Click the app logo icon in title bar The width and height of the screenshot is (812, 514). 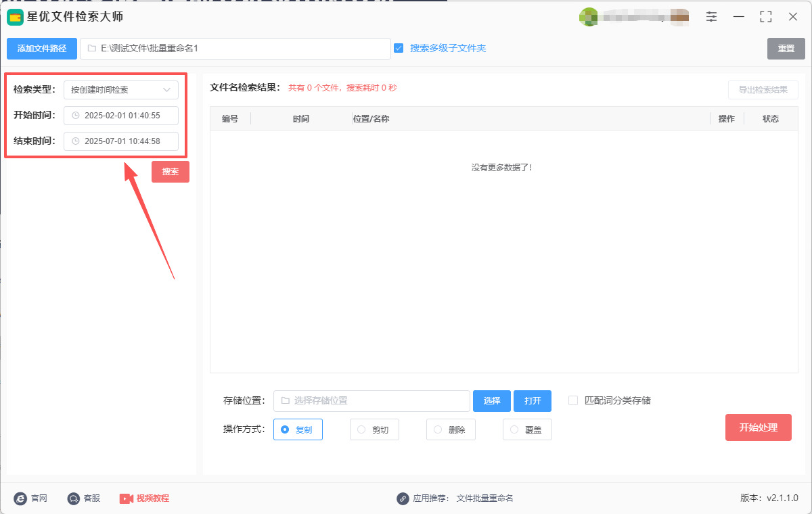15,17
